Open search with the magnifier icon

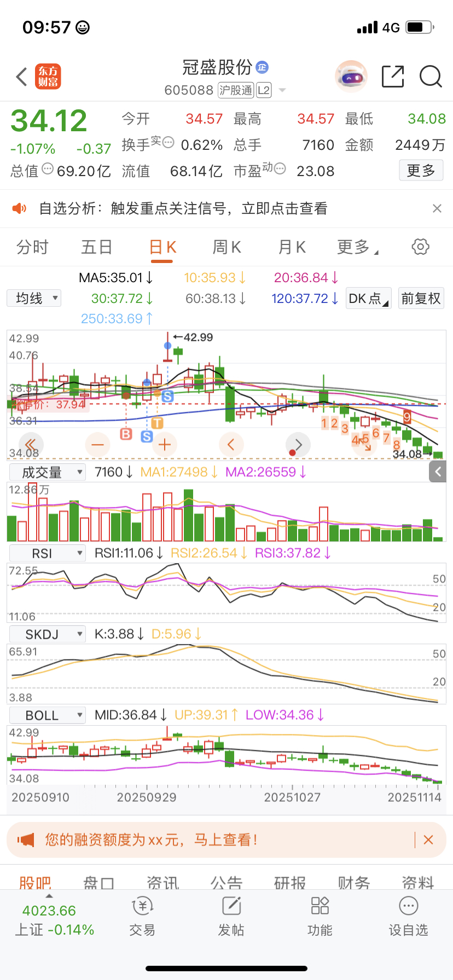[431, 77]
